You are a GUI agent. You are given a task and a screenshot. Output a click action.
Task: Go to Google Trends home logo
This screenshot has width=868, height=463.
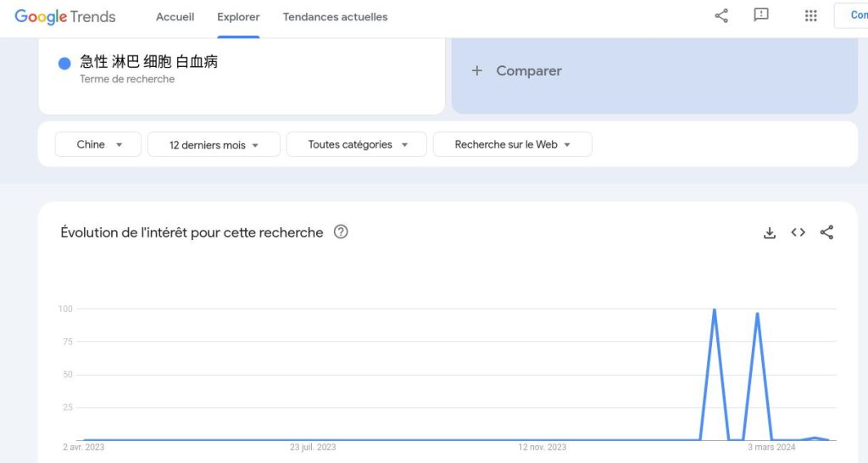pos(65,17)
